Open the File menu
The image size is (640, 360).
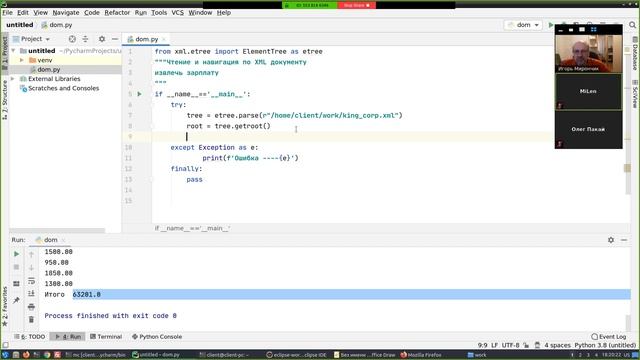click(x=7, y=13)
